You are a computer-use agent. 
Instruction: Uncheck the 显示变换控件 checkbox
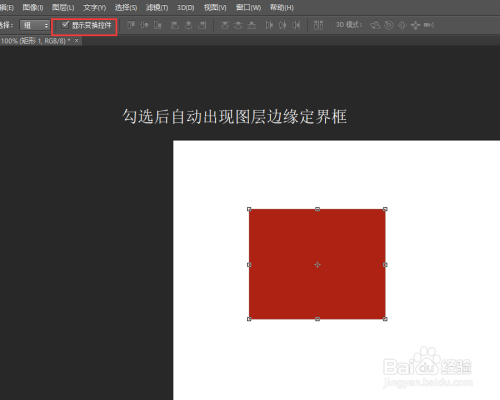coord(65,25)
